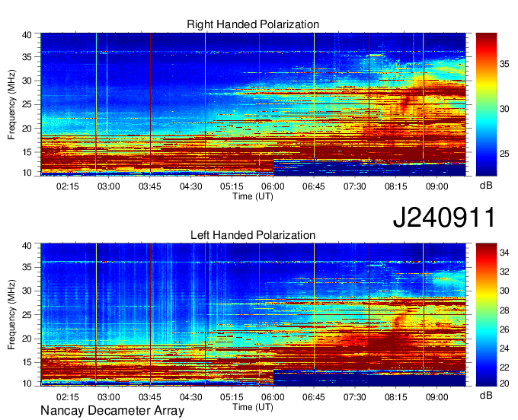
Task: Click the 30 dB value on Left Handed colorbar
Action: pos(504,291)
